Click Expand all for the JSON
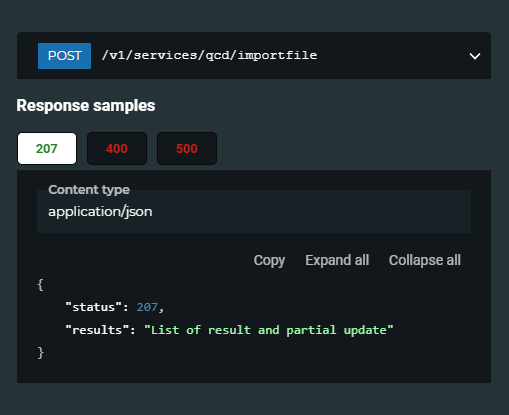This screenshot has width=509, height=415. click(x=337, y=260)
